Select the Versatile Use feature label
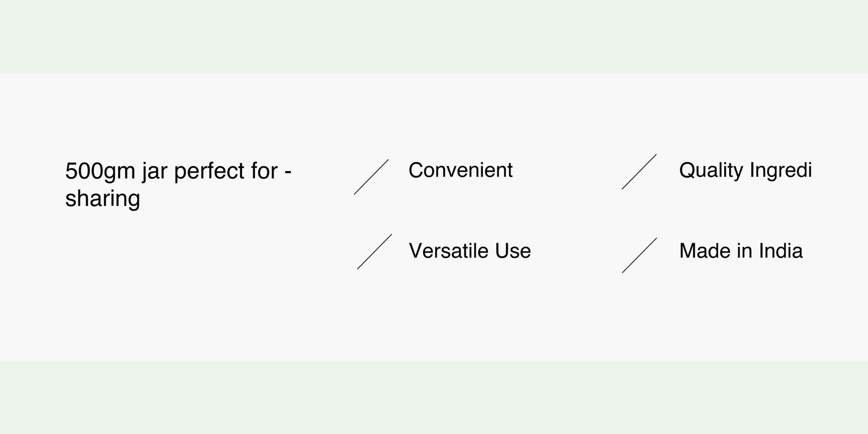868x434 pixels. (x=469, y=251)
